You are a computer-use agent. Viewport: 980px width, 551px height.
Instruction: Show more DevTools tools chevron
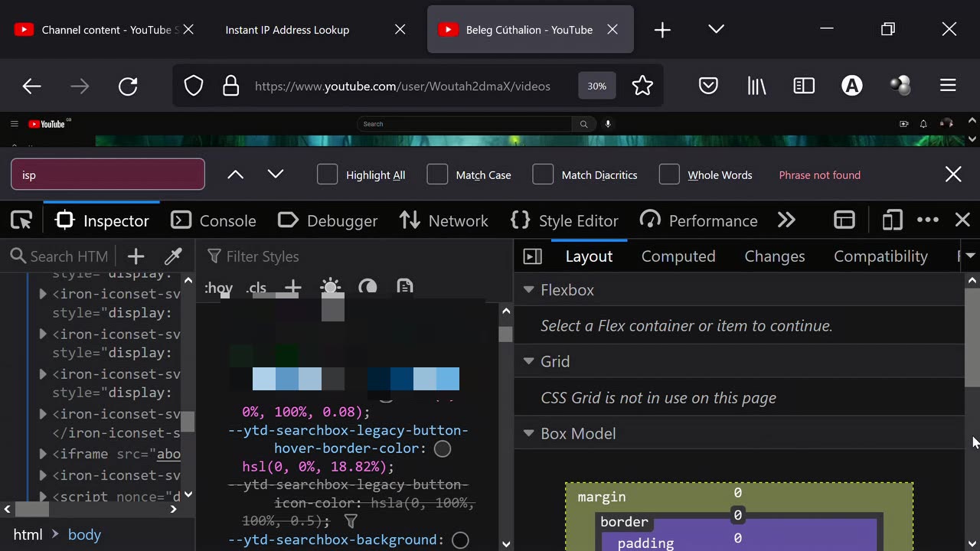pos(786,220)
